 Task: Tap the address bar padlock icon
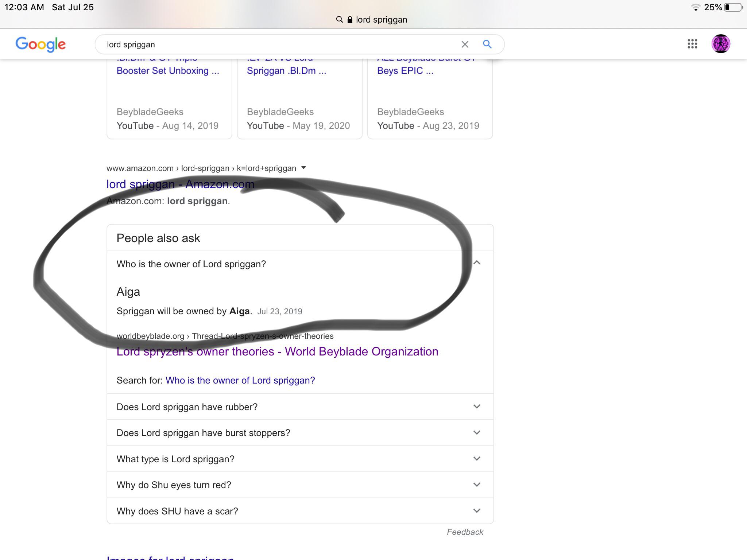pos(350,20)
